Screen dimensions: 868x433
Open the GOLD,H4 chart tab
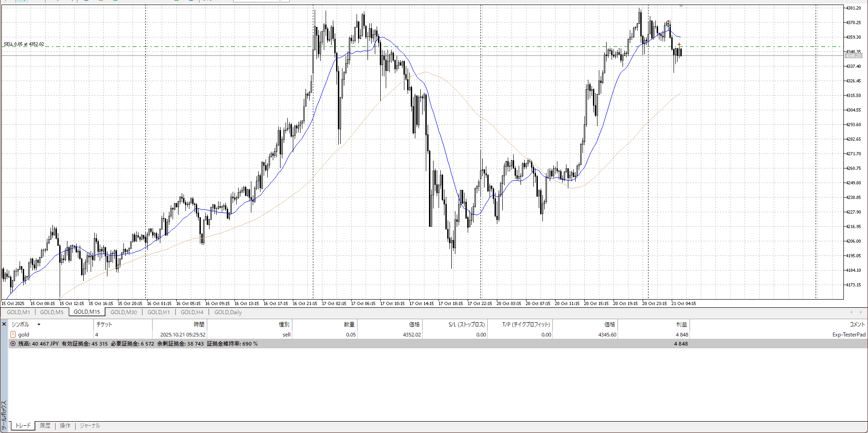point(192,312)
